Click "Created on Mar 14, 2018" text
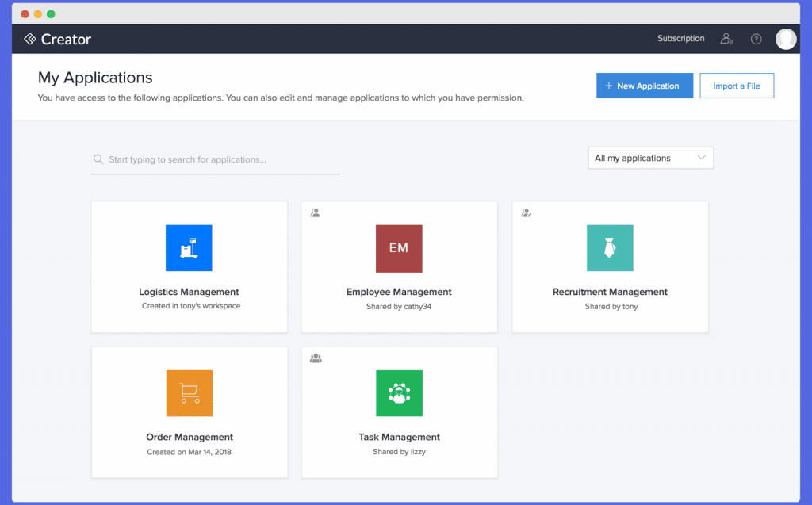 [189, 452]
